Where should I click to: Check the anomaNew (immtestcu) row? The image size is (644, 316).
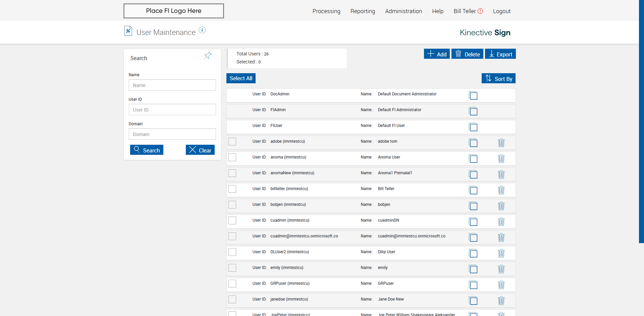(232, 173)
